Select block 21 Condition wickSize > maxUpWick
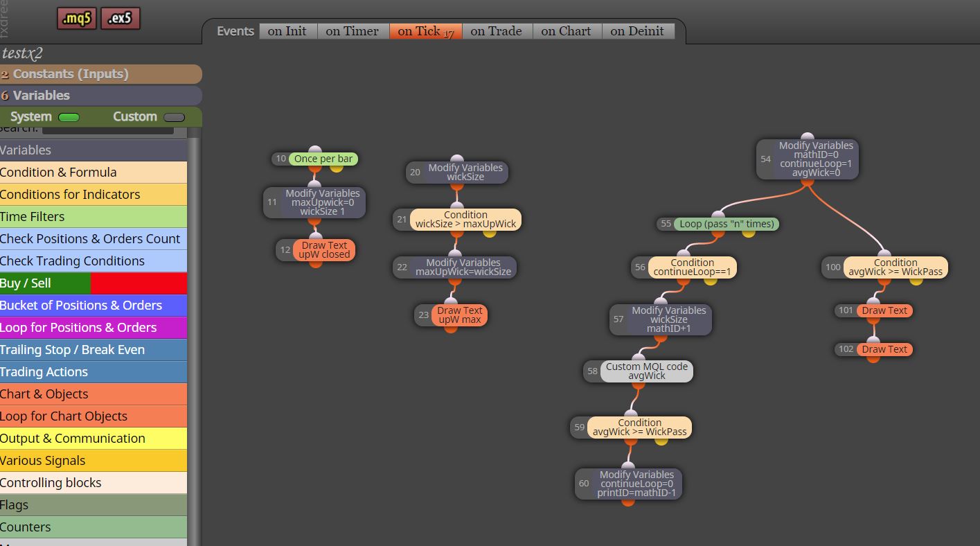 click(457, 220)
